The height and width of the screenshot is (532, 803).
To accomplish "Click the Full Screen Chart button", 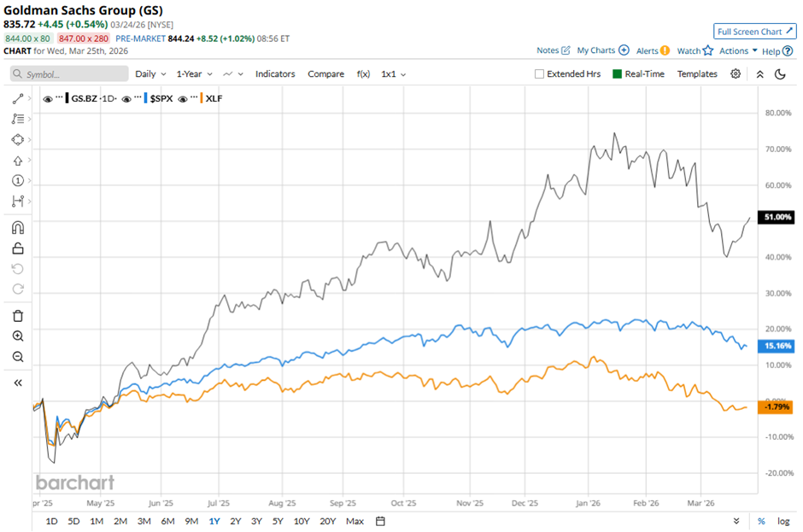I will pyautogui.click(x=755, y=32).
